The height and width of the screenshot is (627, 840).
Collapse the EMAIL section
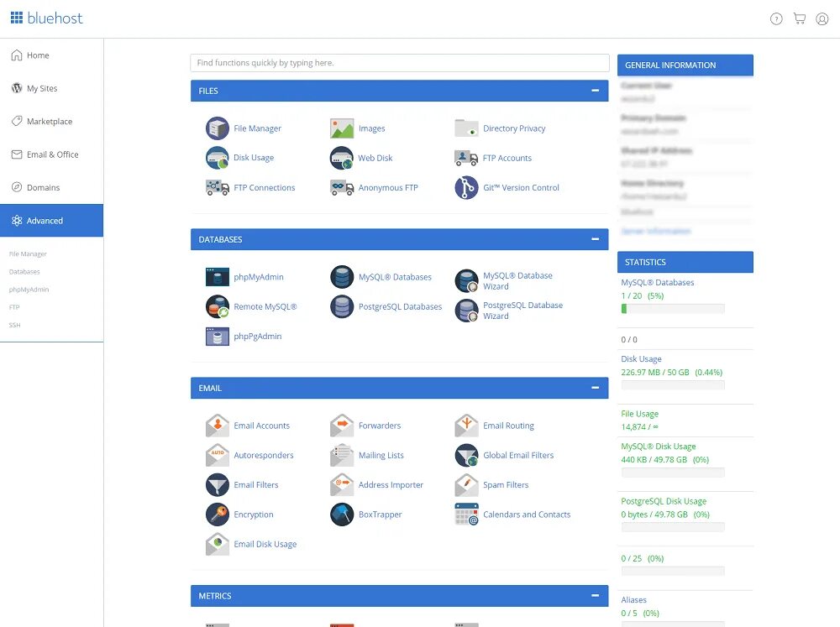(x=597, y=388)
